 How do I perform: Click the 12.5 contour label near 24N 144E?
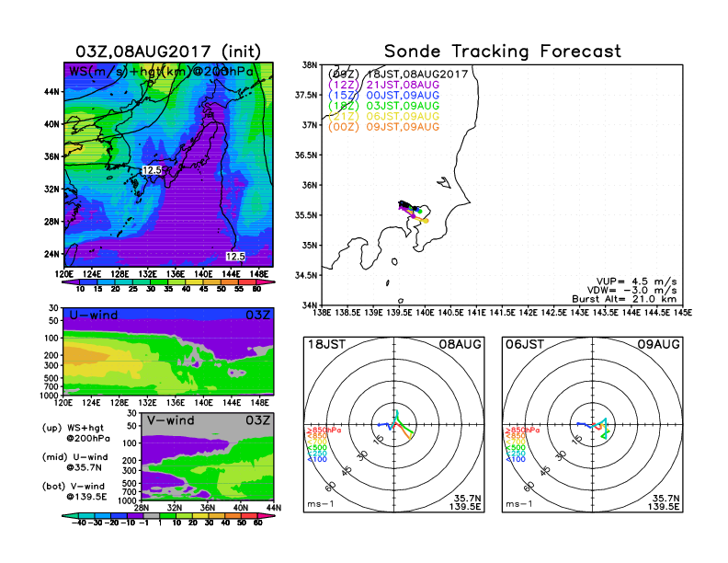(235, 257)
